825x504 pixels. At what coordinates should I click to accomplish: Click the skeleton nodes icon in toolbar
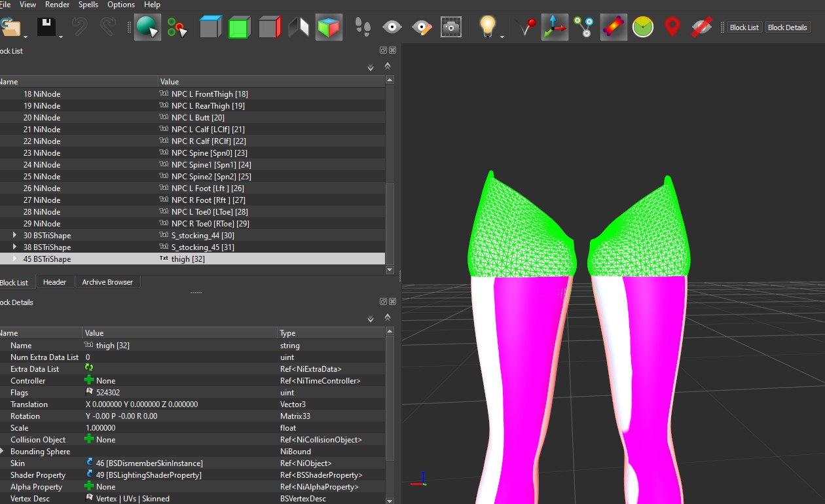tap(583, 27)
